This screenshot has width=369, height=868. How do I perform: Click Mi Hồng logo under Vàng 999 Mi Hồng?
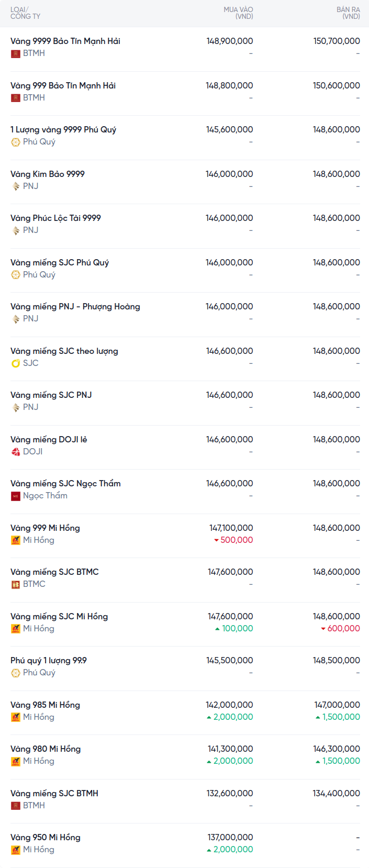(x=16, y=540)
